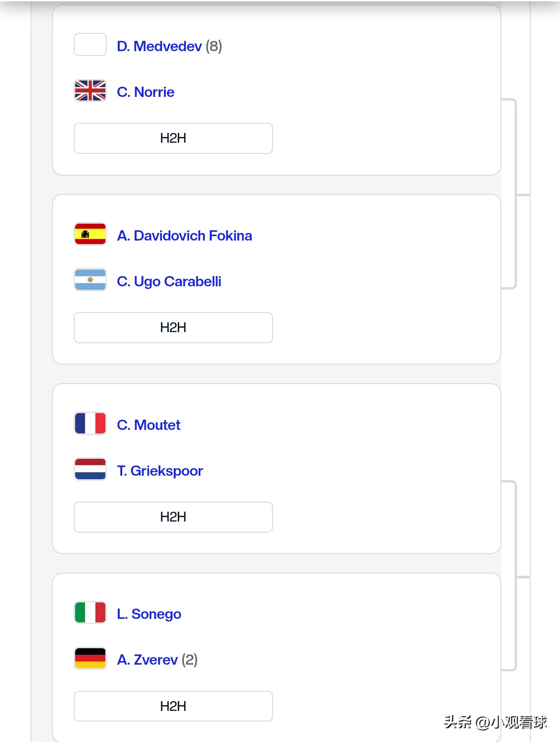View H2H for Medvedev vs Norrie
Screen dimensions: 560x742
[x=173, y=138]
